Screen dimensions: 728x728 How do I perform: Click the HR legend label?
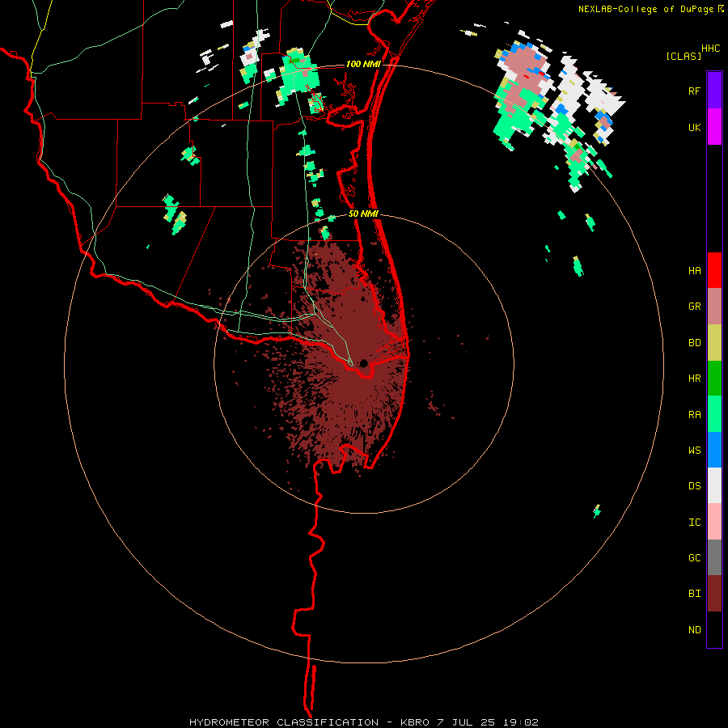click(694, 379)
